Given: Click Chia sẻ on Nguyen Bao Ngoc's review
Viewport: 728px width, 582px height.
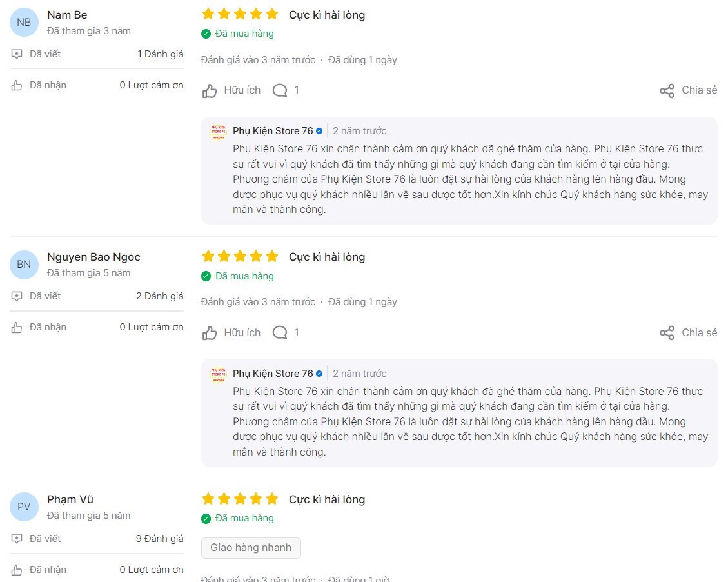Looking at the screenshot, I should [699, 332].
